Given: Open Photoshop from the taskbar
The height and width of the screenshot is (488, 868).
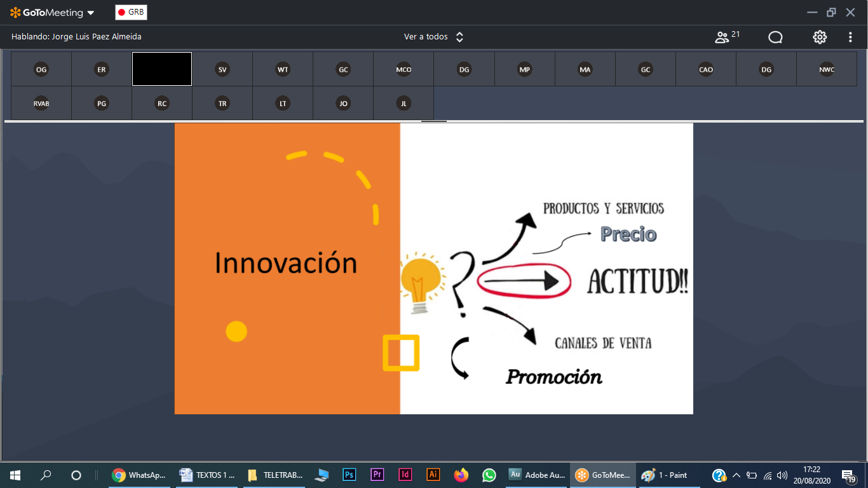Looking at the screenshot, I should (x=349, y=475).
